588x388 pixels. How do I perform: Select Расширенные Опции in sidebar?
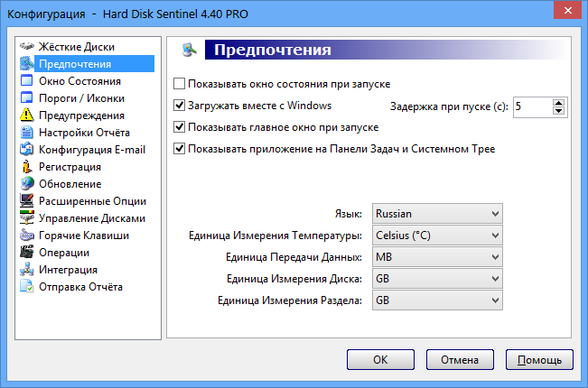click(92, 201)
